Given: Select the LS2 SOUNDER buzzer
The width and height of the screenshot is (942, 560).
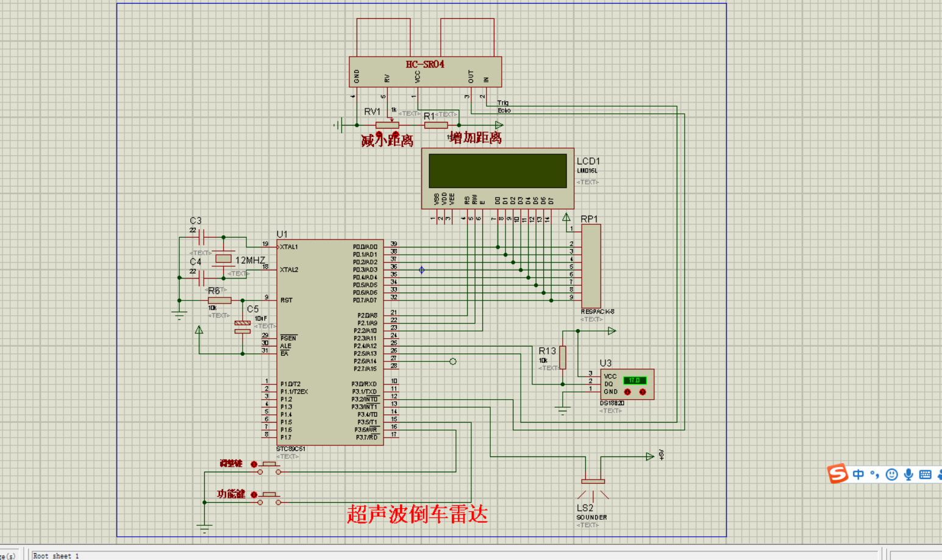Looking at the screenshot, I should pos(593,487).
